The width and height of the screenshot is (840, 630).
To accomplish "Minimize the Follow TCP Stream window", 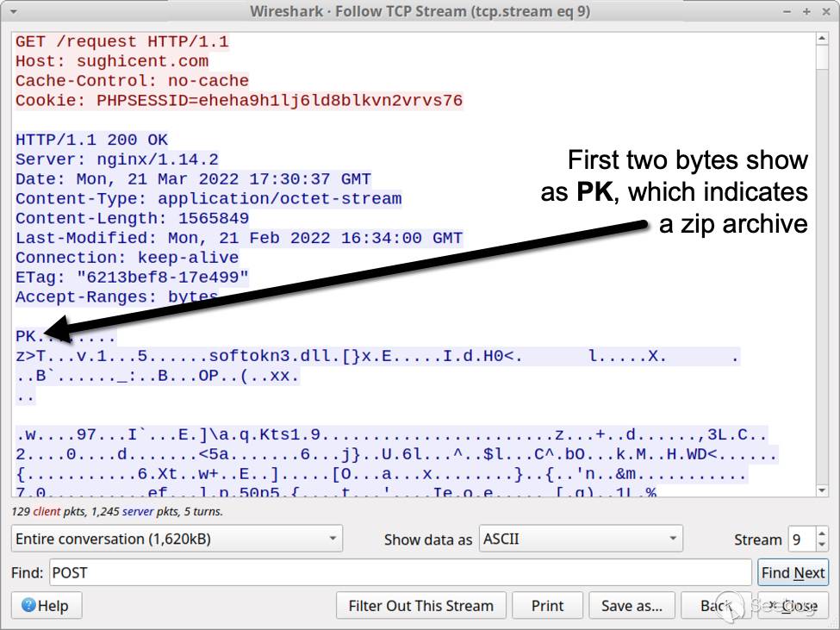I will pos(789,11).
